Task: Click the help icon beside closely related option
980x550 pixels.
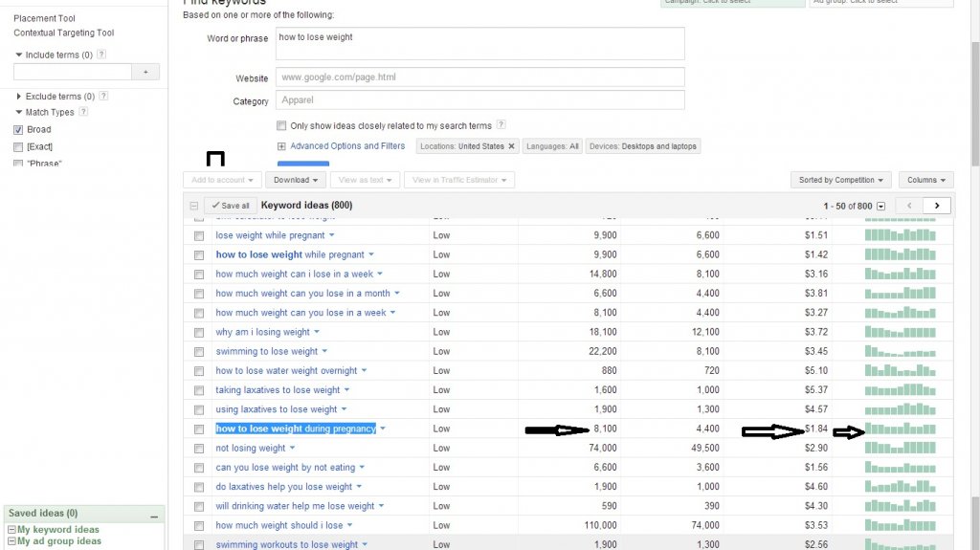Action: point(501,125)
